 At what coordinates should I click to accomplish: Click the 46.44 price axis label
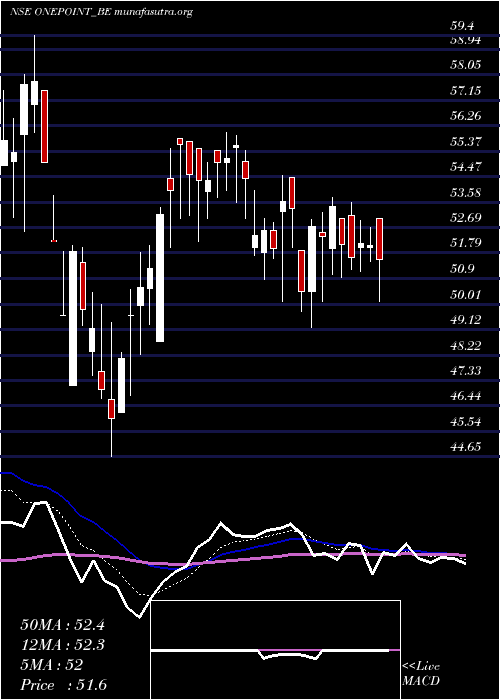pyautogui.click(x=466, y=396)
